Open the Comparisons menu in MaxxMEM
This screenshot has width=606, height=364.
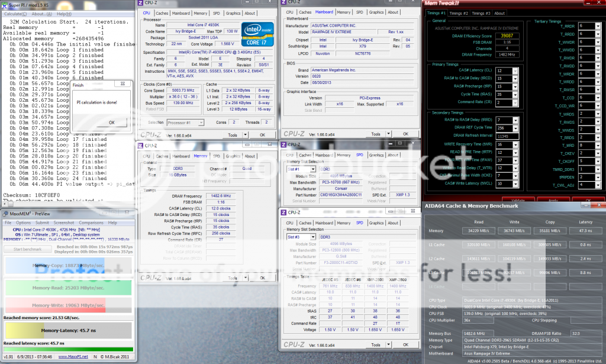point(90,223)
